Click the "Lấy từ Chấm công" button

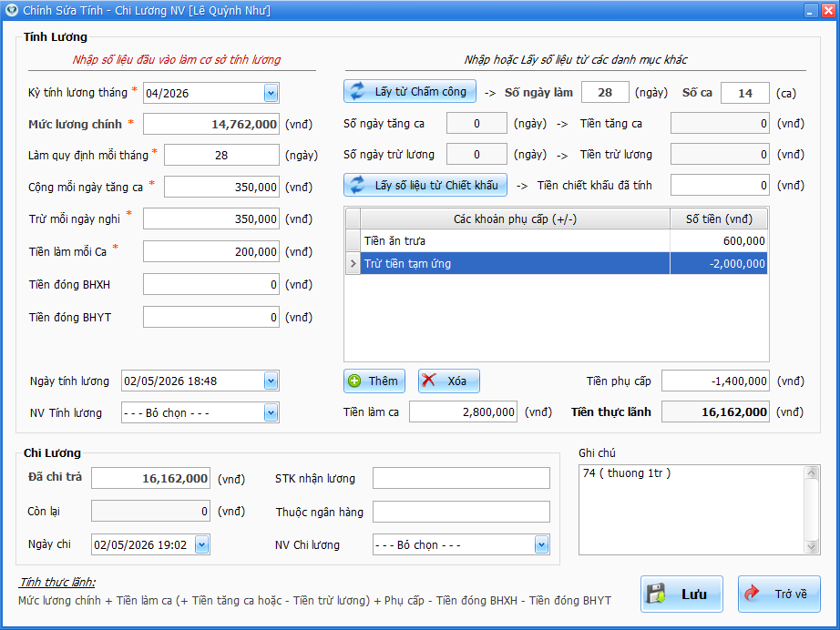tap(410, 92)
